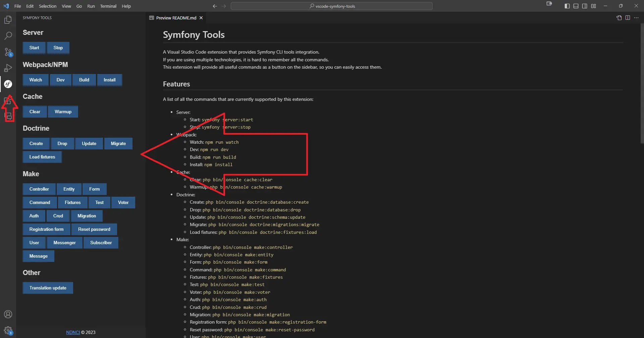Select the Symfony Tools activity bar icon
The width and height of the screenshot is (644, 338).
pyautogui.click(x=8, y=84)
